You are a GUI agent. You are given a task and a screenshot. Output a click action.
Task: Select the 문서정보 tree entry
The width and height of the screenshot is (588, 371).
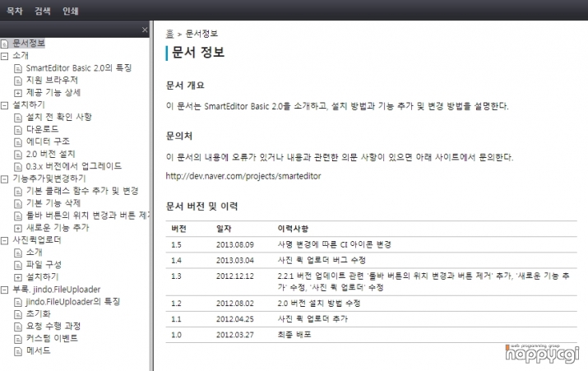(x=29, y=43)
